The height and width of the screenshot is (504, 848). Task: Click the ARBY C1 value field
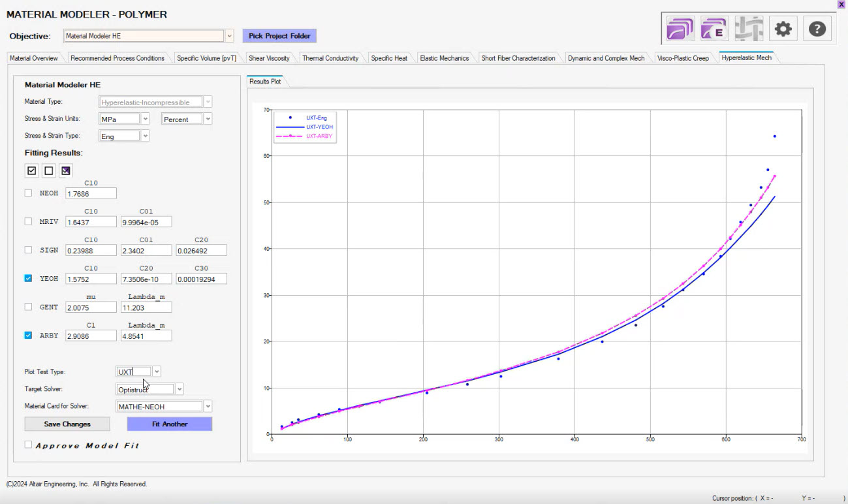point(91,336)
